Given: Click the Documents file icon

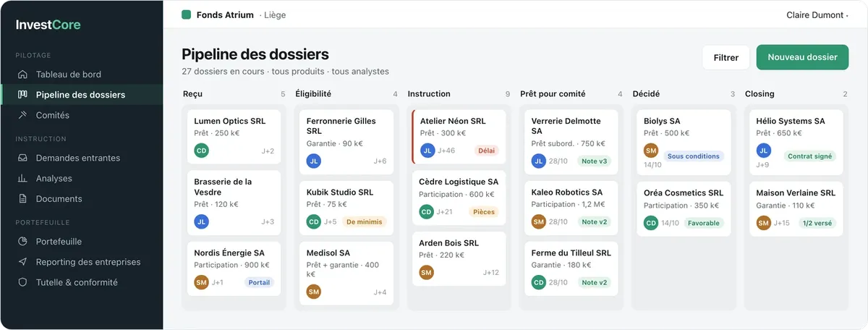Looking at the screenshot, I should (22, 198).
